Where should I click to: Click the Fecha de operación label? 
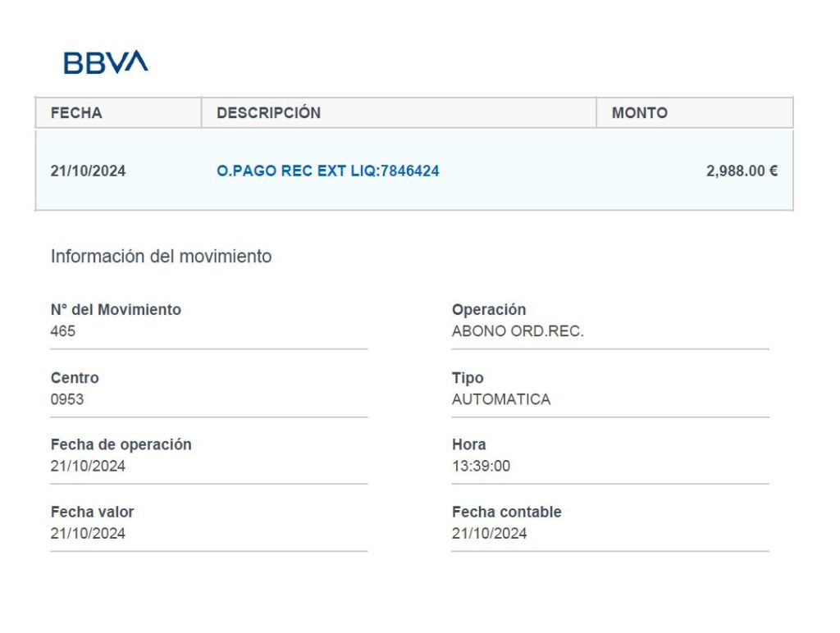121,444
